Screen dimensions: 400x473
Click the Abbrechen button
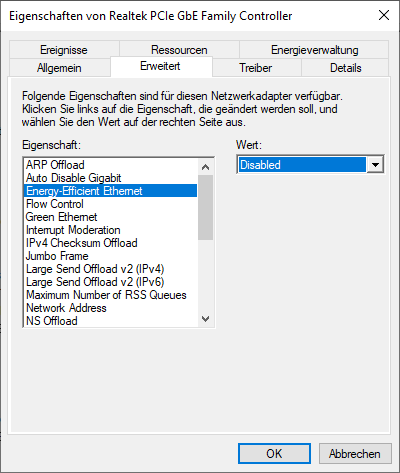click(355, 453)
